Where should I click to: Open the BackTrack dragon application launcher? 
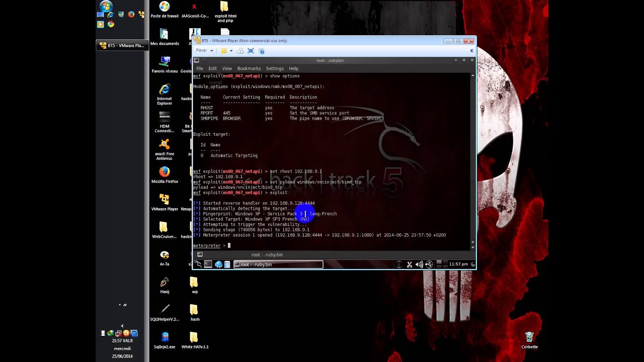tap(198, 264)
